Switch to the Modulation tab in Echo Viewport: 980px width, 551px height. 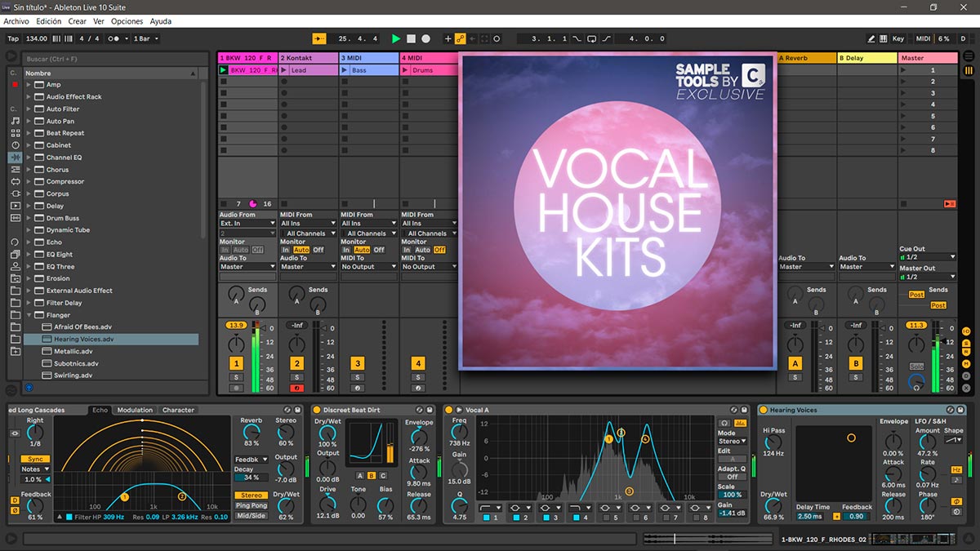(135, 410)
